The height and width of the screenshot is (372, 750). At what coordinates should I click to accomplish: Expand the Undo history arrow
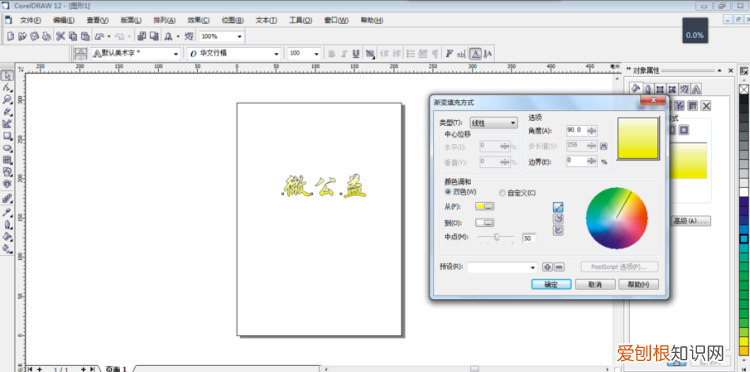point(109,36)
